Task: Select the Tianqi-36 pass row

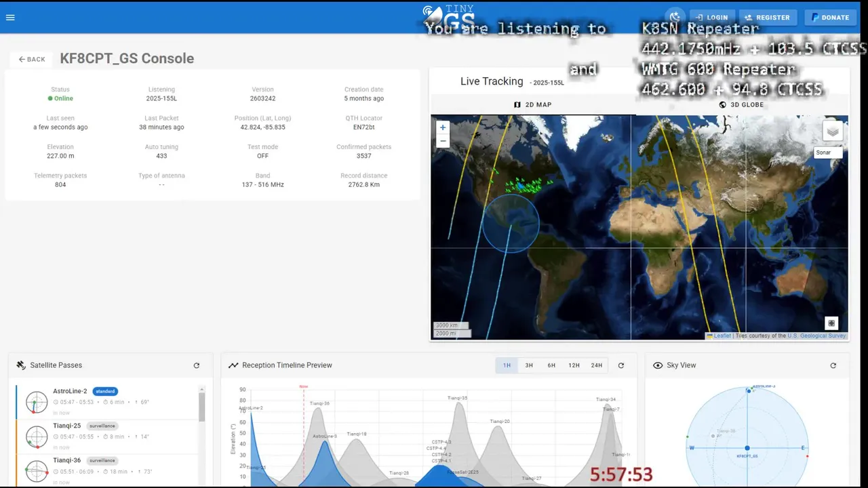Action: (107, 470)
